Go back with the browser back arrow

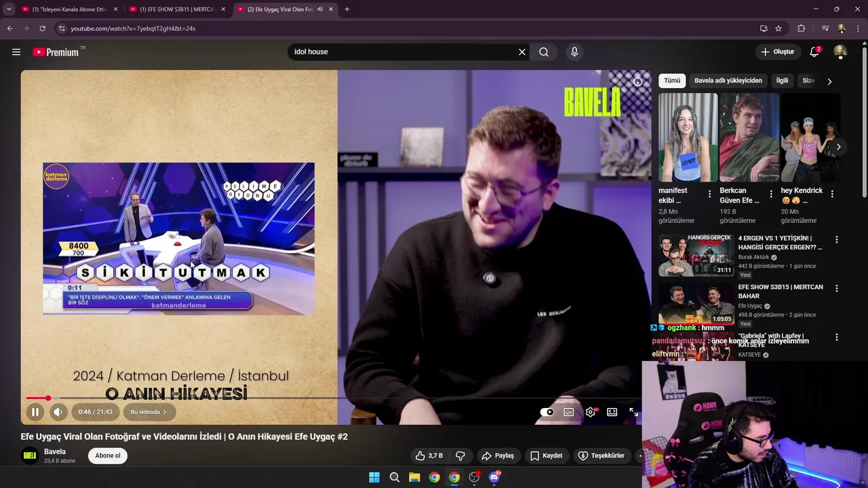point(9,28)
